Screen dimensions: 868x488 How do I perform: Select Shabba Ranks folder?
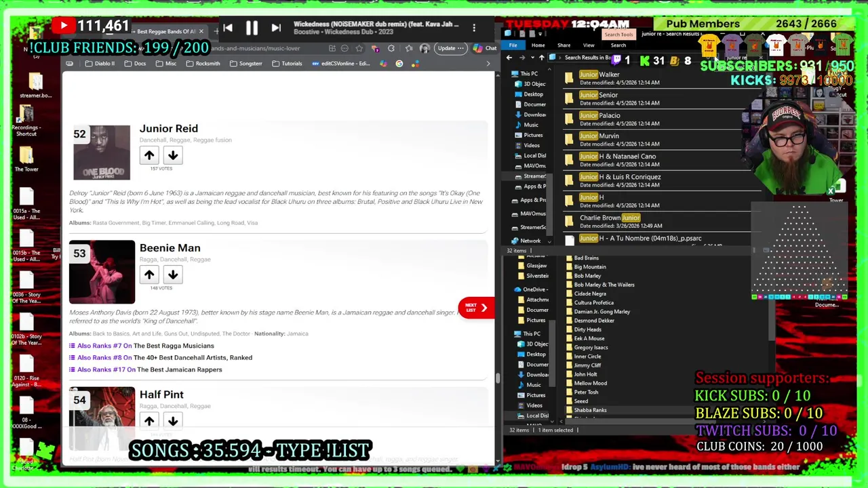587,410
